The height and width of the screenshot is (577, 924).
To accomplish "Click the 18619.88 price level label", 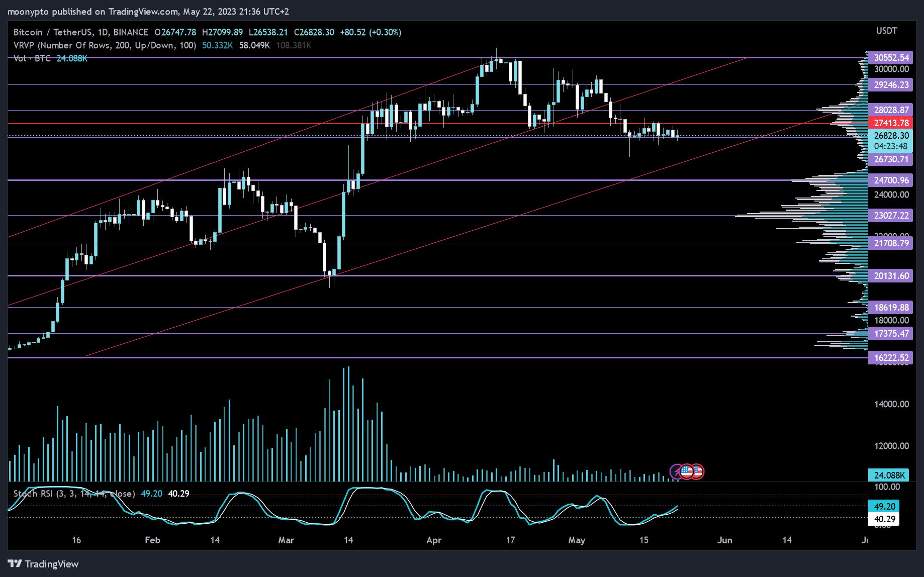I will coord(891,308).
